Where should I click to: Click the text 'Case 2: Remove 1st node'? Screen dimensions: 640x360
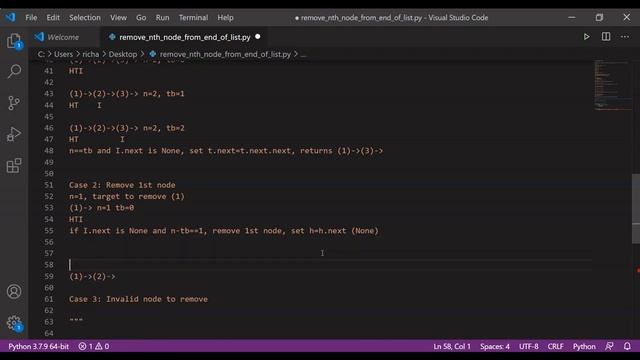coord(122,185)
